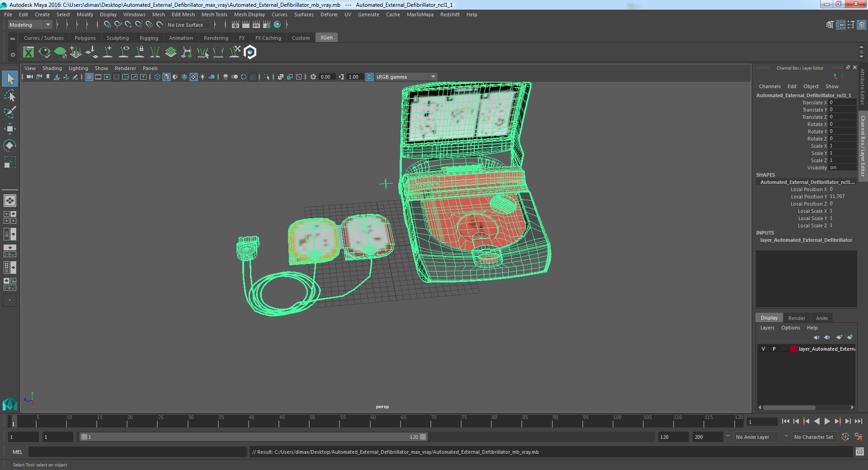The image size is (868, 470).
Task: Open the No Character Set dropdown
Action: point(816,437)
